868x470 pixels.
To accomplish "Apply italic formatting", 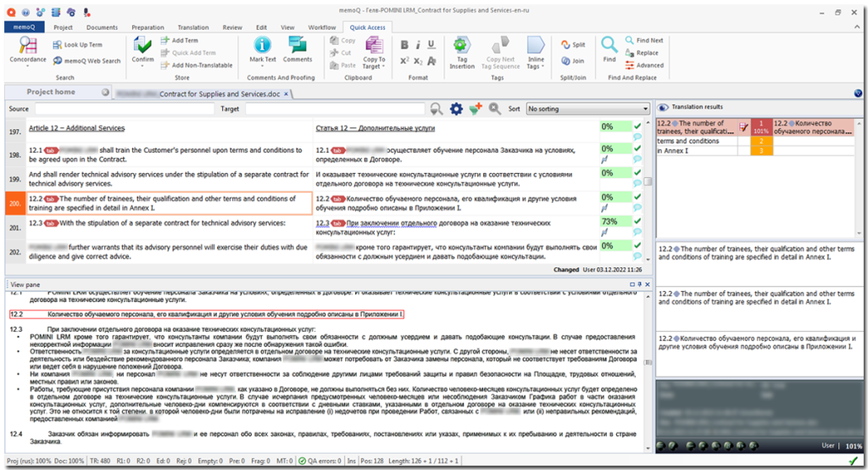I will pyautogui.click(x=418, y=45).
